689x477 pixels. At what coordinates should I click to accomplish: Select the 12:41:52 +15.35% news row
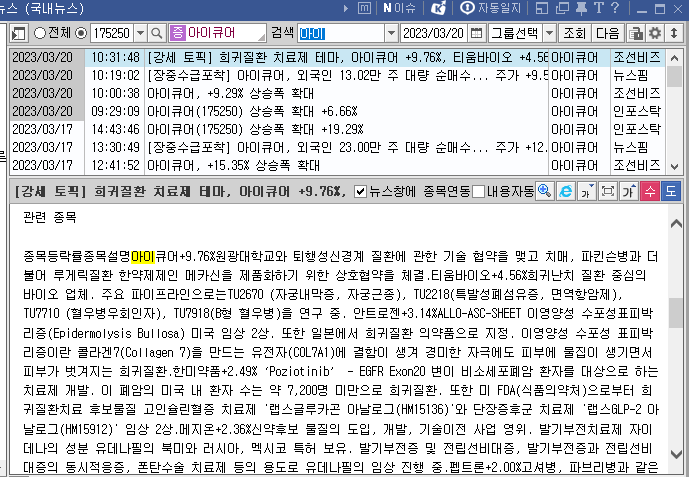(338, 166)
